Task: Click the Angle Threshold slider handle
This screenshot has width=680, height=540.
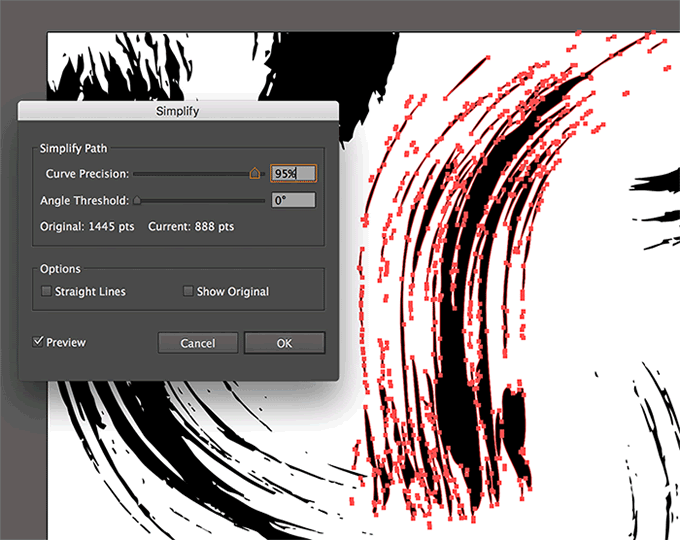Action: click(137, 200)
